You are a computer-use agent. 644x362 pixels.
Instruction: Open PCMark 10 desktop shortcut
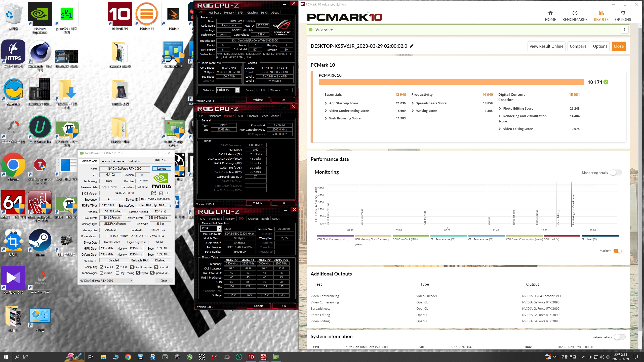(x=120, y=16)
